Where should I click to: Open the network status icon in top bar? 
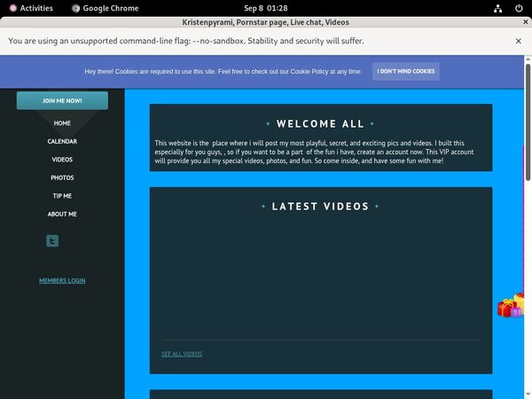pyautogui.click(x=499, y=8)
